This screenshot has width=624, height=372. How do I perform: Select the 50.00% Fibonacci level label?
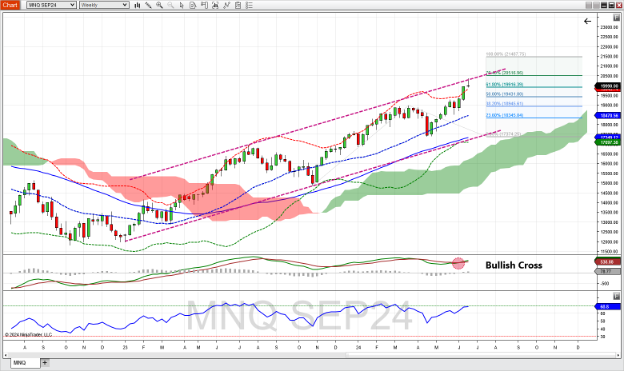[x=504, y=94]
